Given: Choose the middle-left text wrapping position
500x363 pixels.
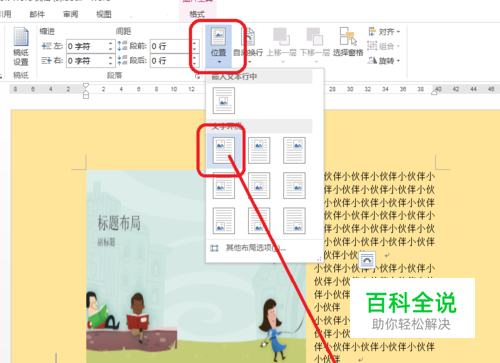Looking at the screenshot, I should click(x=224, y=186).
